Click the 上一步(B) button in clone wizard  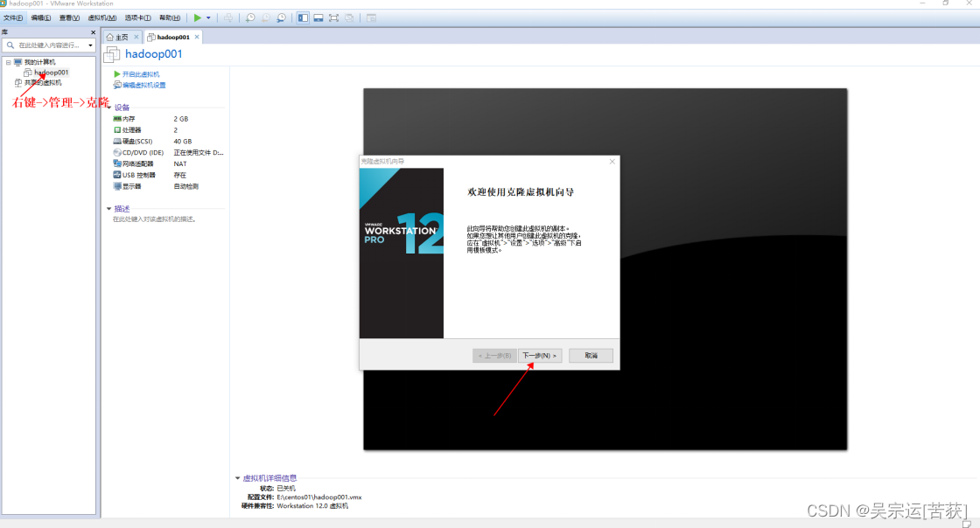click(494, 356)
